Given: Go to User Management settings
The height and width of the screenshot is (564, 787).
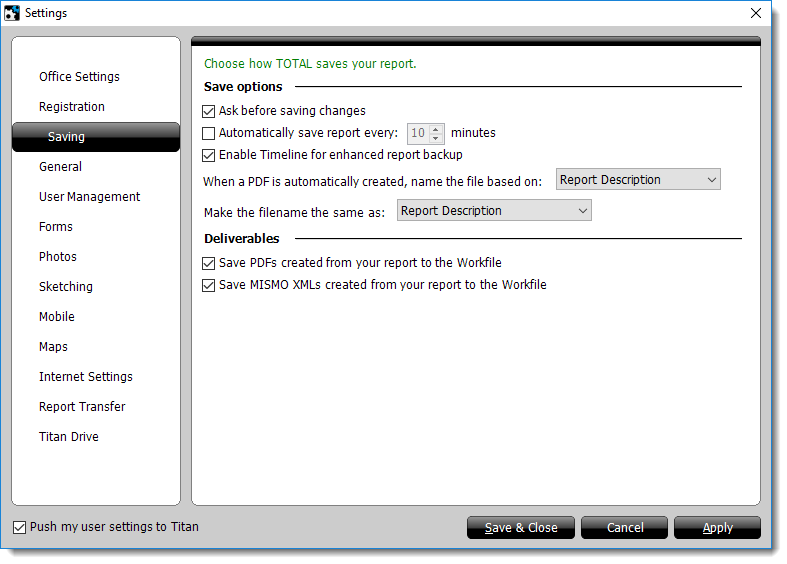Looking at the screenshot, I should (89, 197).
